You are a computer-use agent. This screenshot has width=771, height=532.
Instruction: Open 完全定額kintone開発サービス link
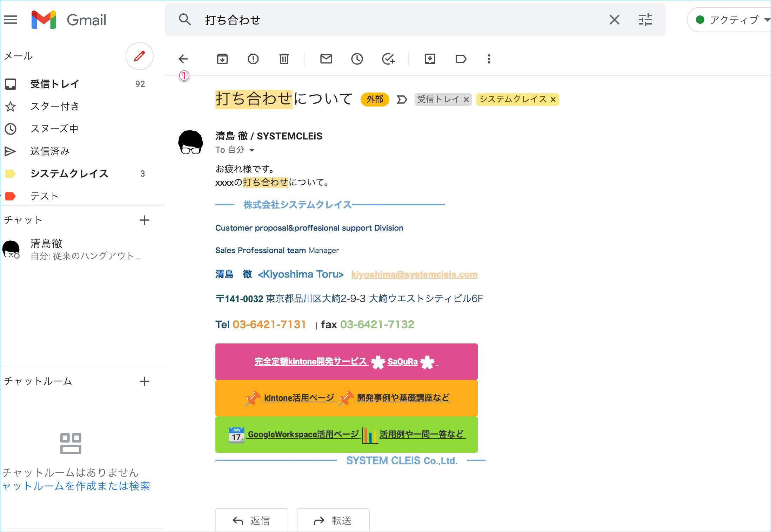[311, 362]
